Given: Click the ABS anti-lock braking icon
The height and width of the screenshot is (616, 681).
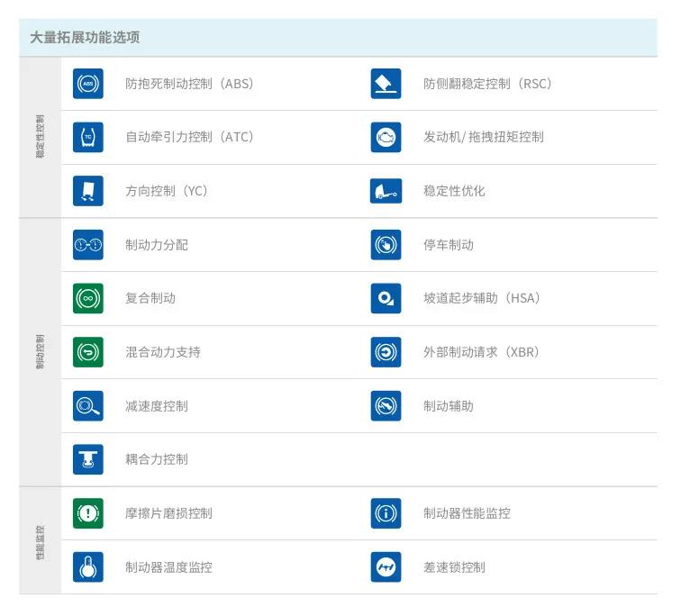Looking at the screenshot, I should (88, 84).
